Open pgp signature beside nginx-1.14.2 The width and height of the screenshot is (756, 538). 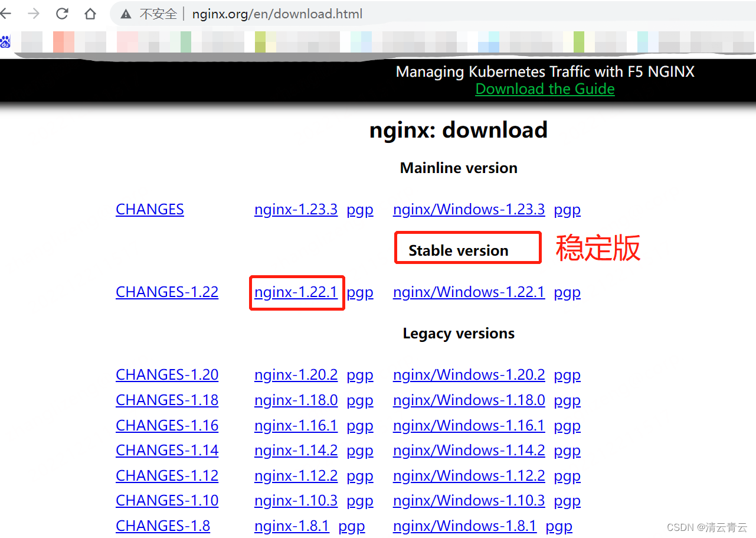(360, 451)
